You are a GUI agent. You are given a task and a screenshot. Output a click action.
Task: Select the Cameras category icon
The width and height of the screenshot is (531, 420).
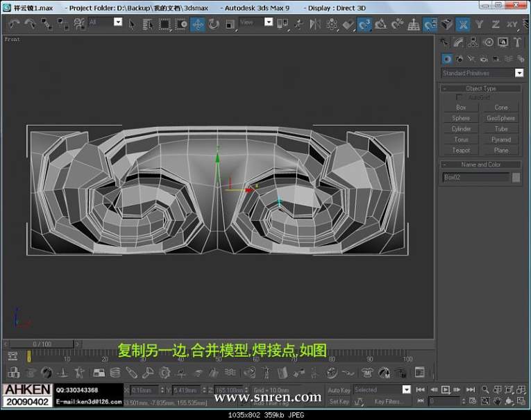[483, 59]
